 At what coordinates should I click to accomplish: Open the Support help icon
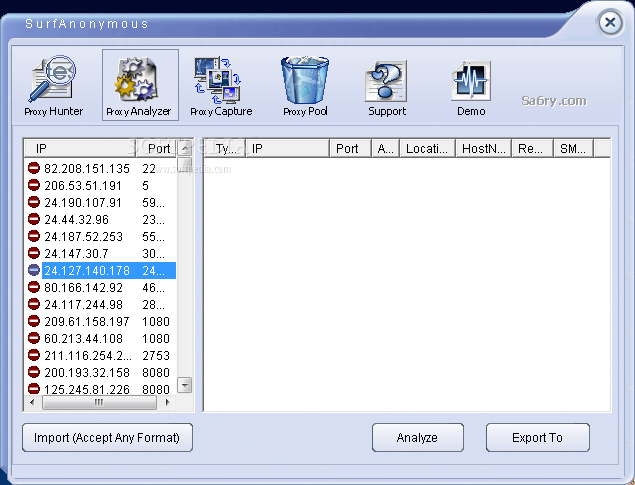pyautogui.click(x=386, y=88)
